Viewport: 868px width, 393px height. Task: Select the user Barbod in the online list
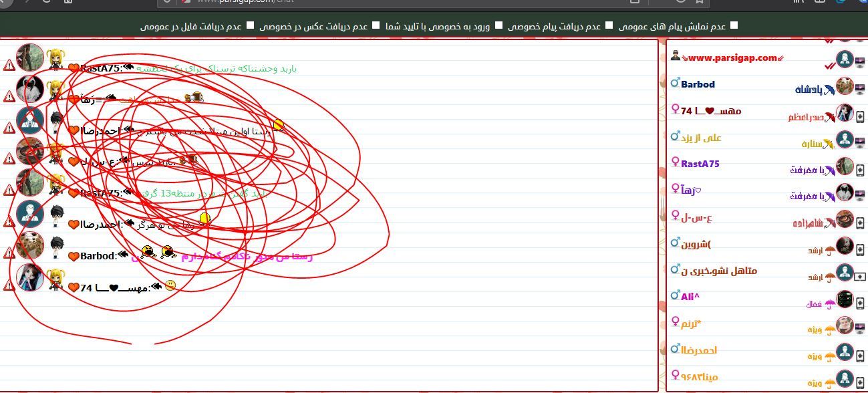[x=698, y=84]
